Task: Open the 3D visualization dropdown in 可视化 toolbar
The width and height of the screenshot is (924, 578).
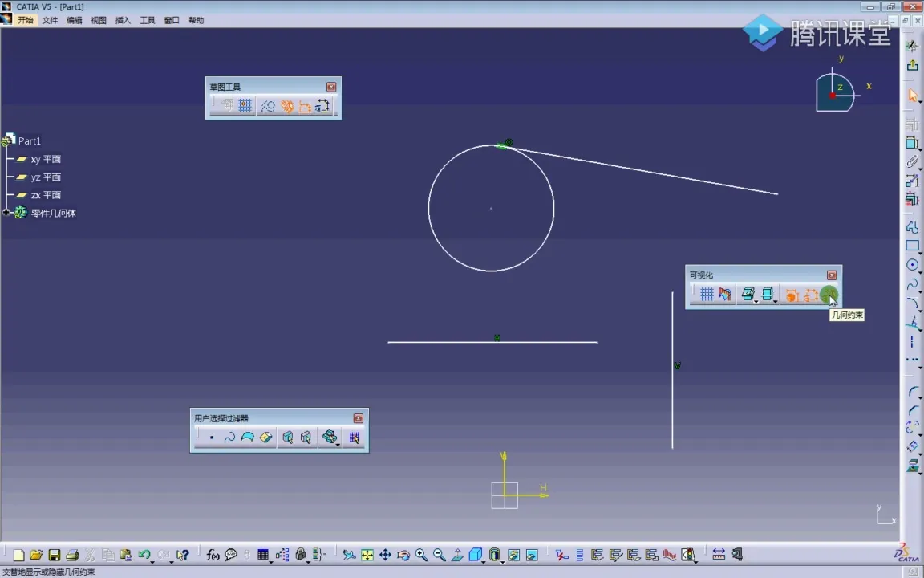Action: coord(756,301)
